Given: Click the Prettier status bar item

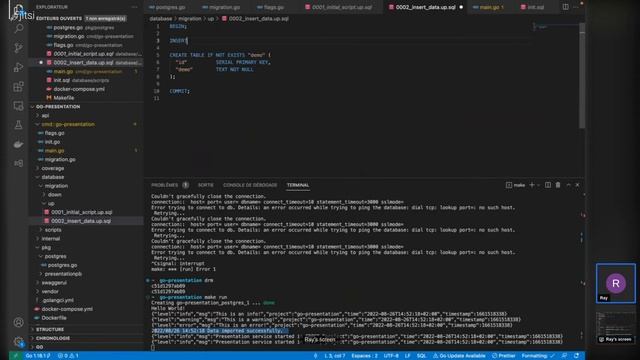Looking at the screenshot, I should 503,356.
